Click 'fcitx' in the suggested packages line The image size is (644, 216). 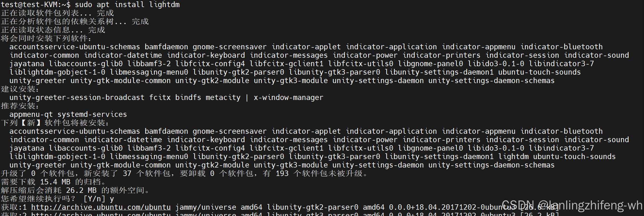(160, 98)
